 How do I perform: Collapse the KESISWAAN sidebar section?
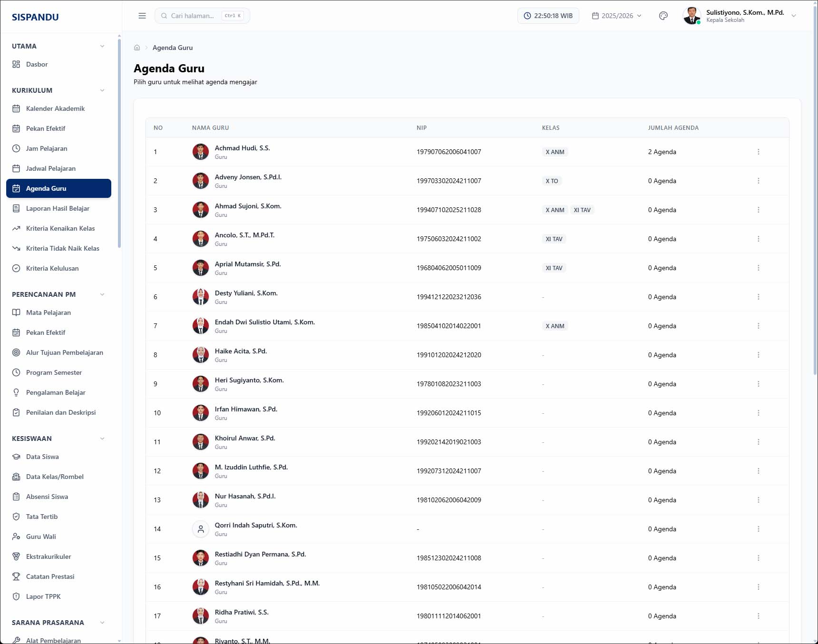point(102,439)
